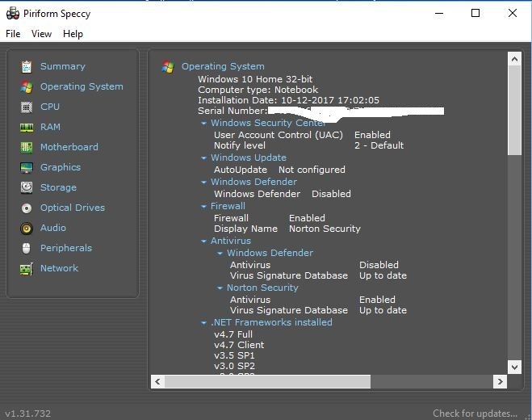Open the View menu

pyautogui.click(x=41, y=34)
